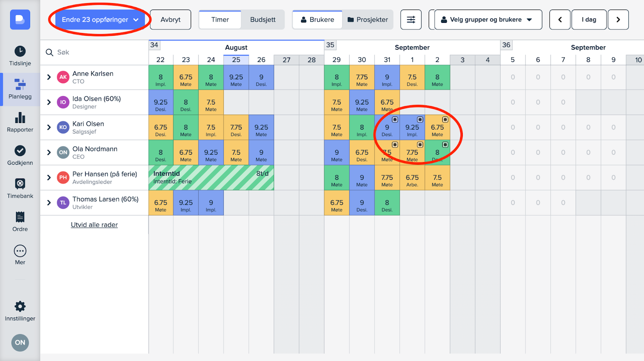Click the Utvid alle rader link
The width and height of the screenshot is (644, 361).
tap(94, 225)
